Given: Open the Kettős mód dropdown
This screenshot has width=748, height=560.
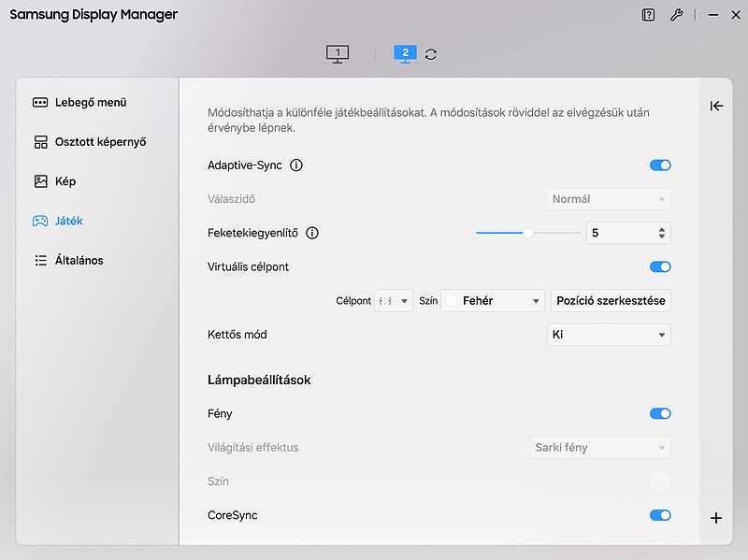Looking at the screenshot, I should [609, 335].
